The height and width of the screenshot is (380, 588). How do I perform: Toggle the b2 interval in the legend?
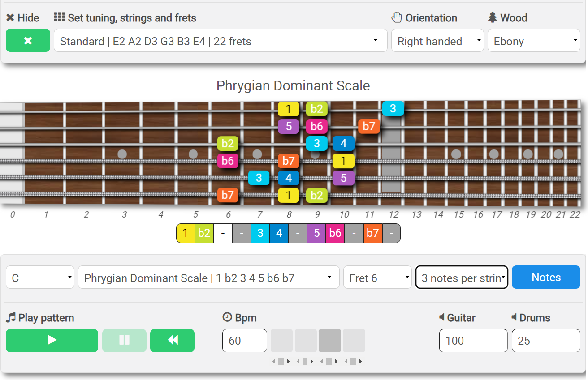click(x=204, y=233)
